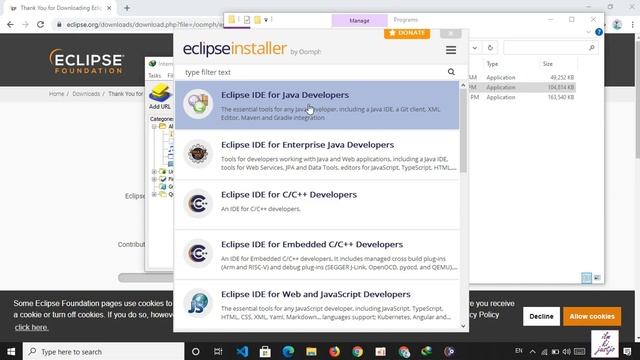The width and height of the screenshot is (640, 360).
Task: Open the Windows Start menu
Action: click(x=11, y=351)
